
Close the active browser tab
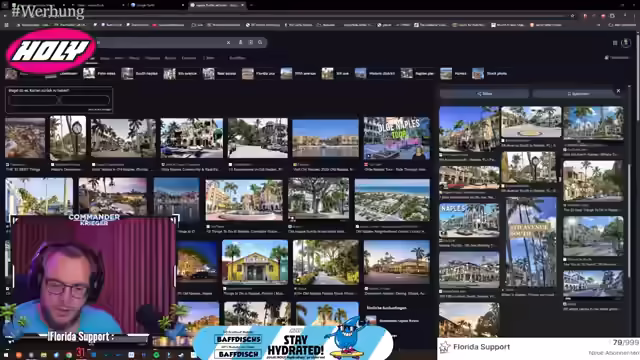point(242,5)
